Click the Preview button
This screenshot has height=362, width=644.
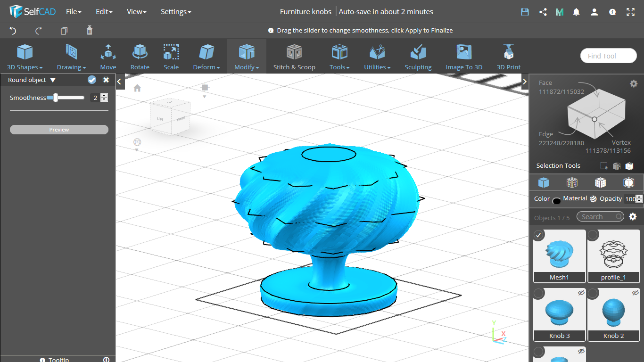click(59, 130)
